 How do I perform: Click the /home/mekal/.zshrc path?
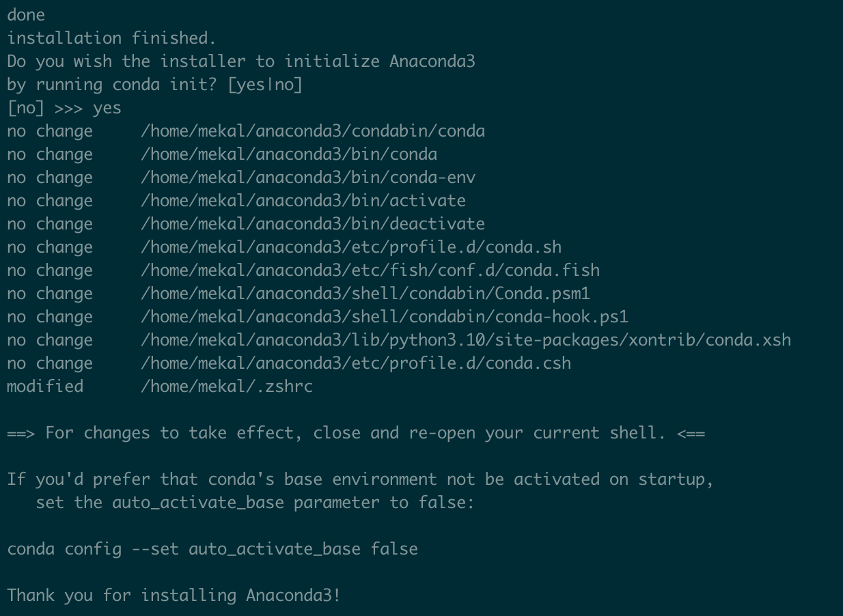(226, 387)
